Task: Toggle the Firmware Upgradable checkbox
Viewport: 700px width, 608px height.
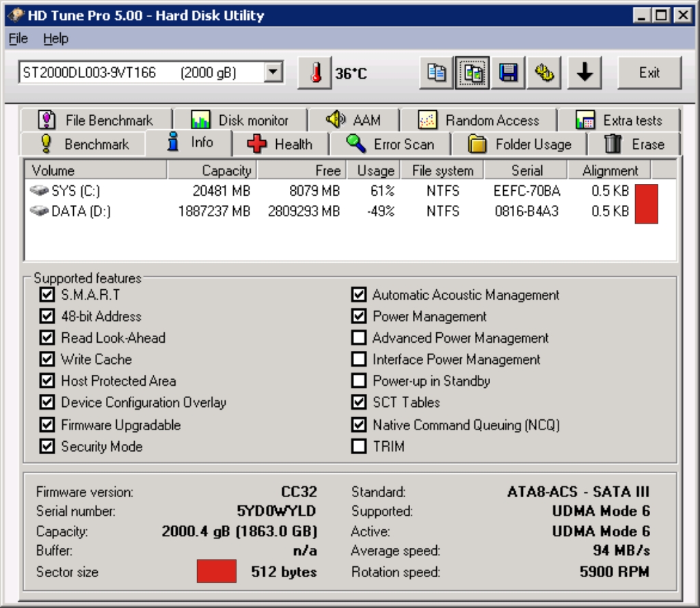Action: (47, 424)
